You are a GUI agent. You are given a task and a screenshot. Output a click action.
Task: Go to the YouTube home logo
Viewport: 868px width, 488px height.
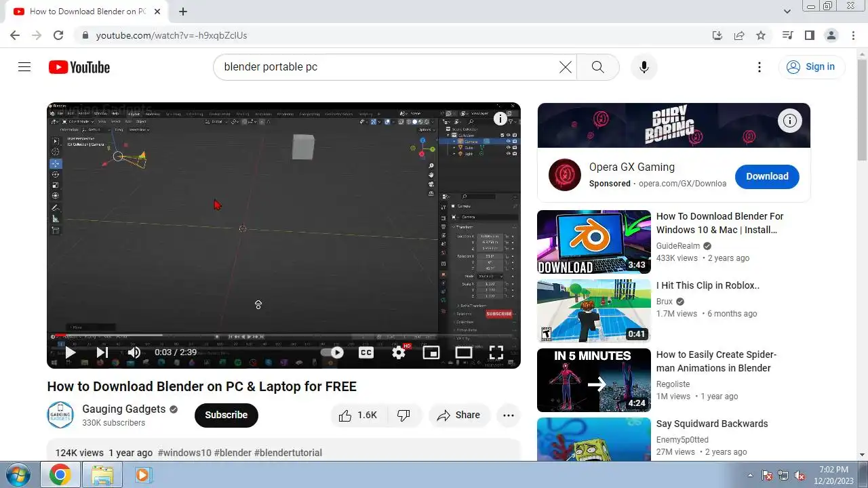click(x=79, y=67)
